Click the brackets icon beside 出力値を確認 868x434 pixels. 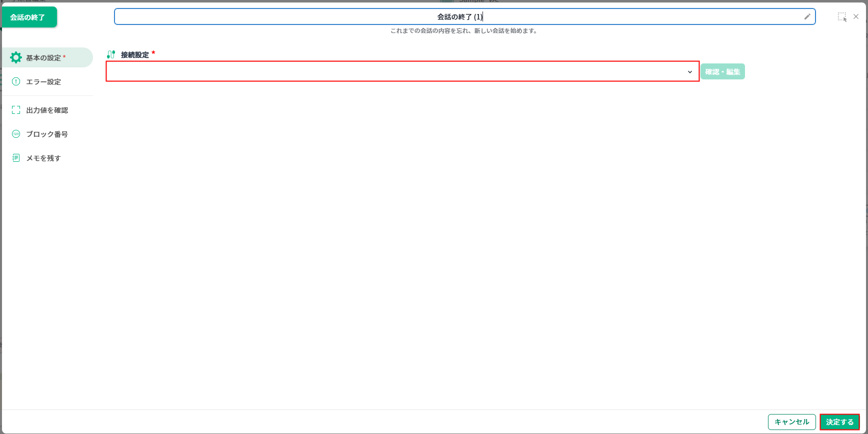[x=16, y=110]
